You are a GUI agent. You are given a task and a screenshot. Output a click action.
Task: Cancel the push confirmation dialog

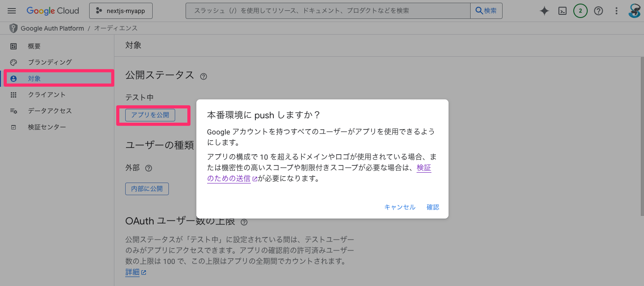pyautogui.click(x=399, y=207)
